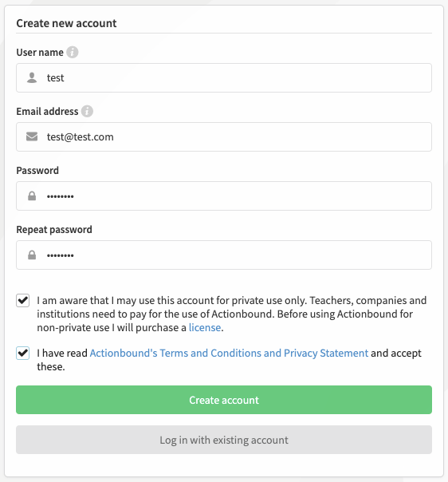
Task: Click the info icon beside Email address
Action: tap(87, 111)
